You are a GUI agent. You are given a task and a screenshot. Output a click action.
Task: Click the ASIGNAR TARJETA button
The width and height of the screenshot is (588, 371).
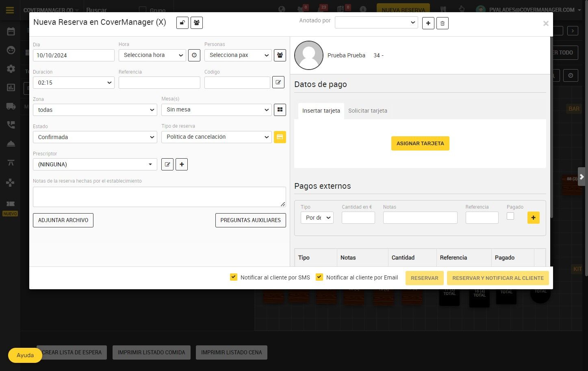pyautogui.click(x=420, y=143)
